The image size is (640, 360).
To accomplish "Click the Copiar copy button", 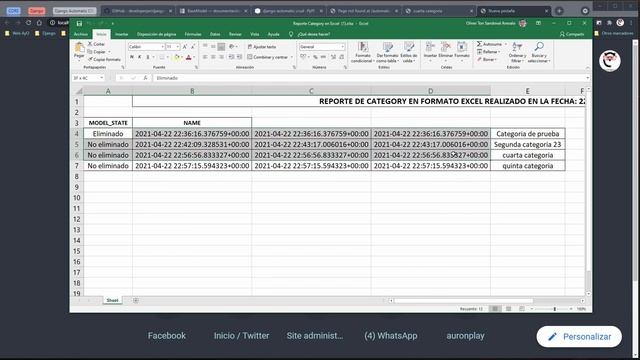I will tap(97, 52).
